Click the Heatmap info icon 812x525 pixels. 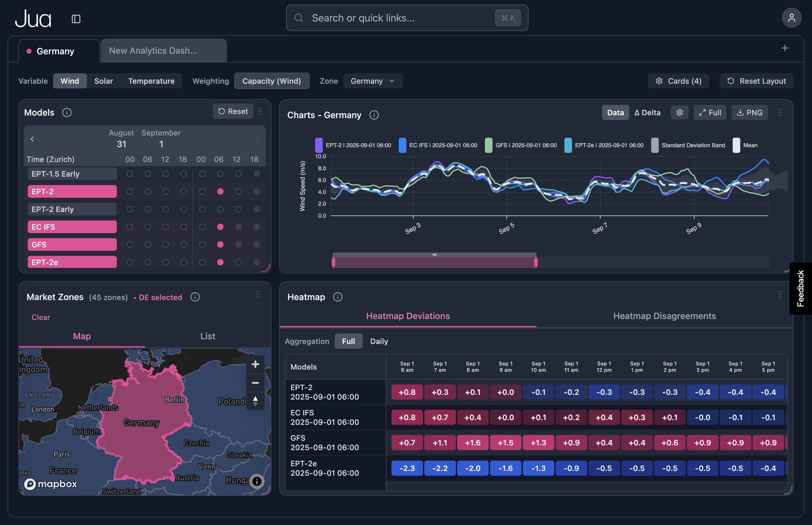click(338, 297)
